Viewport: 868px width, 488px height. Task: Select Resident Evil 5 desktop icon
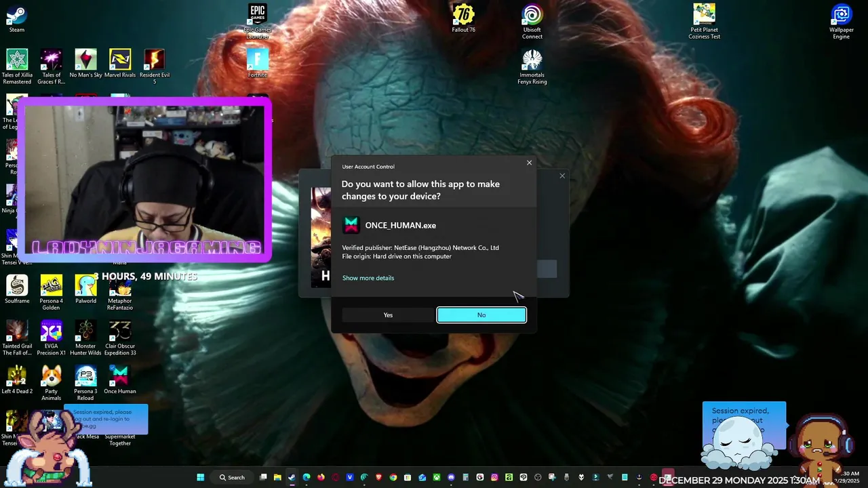pyautogui.click(x=155, y=66)
